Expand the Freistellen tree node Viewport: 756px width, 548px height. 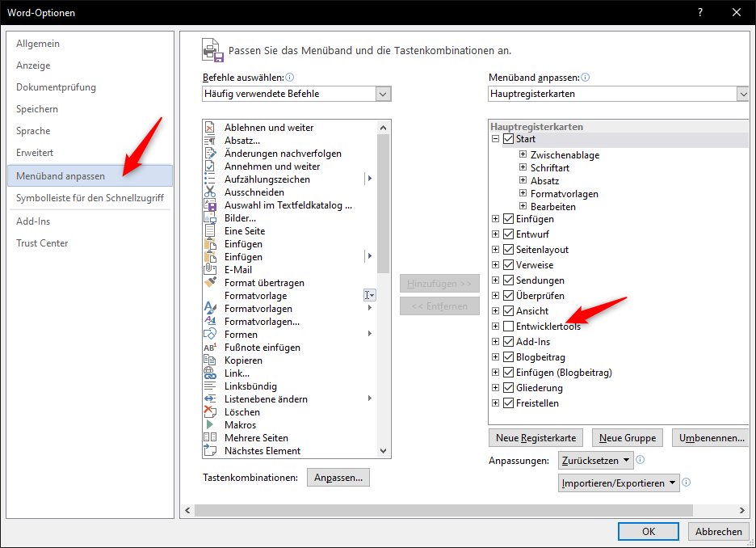(495, 403)
